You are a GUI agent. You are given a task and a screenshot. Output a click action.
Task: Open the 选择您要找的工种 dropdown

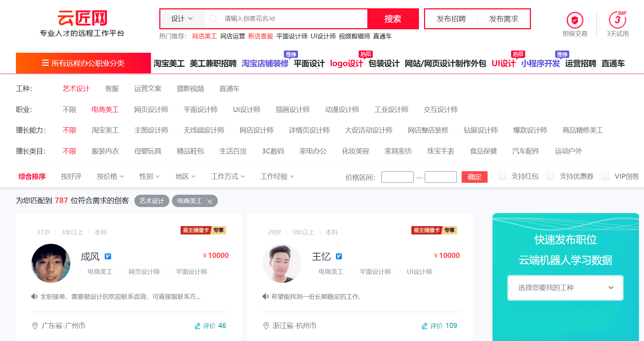pyautogui.click(x=565, y=288)
